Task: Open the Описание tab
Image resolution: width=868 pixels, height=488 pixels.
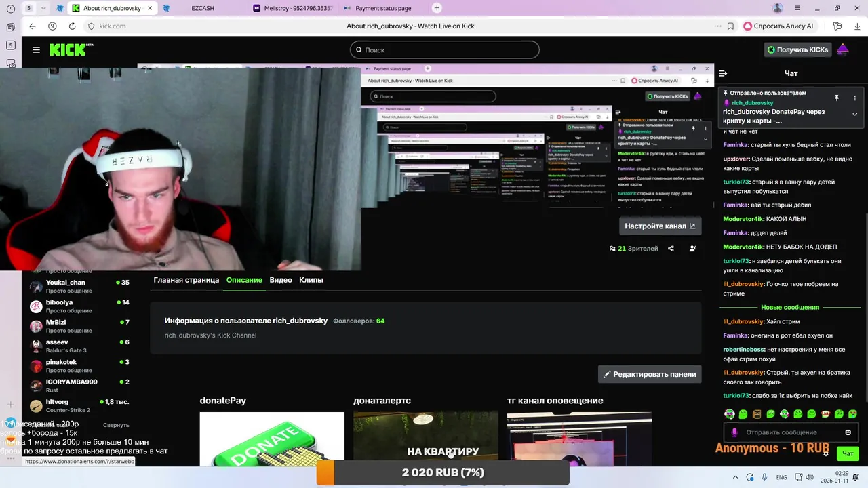Action: [244, 280]
